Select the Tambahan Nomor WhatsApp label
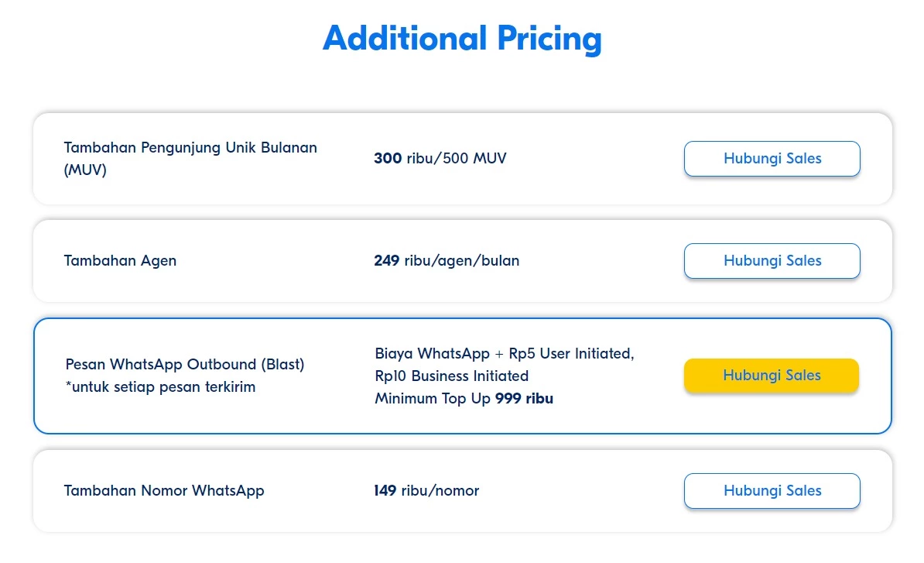 [x=164, y=491]
